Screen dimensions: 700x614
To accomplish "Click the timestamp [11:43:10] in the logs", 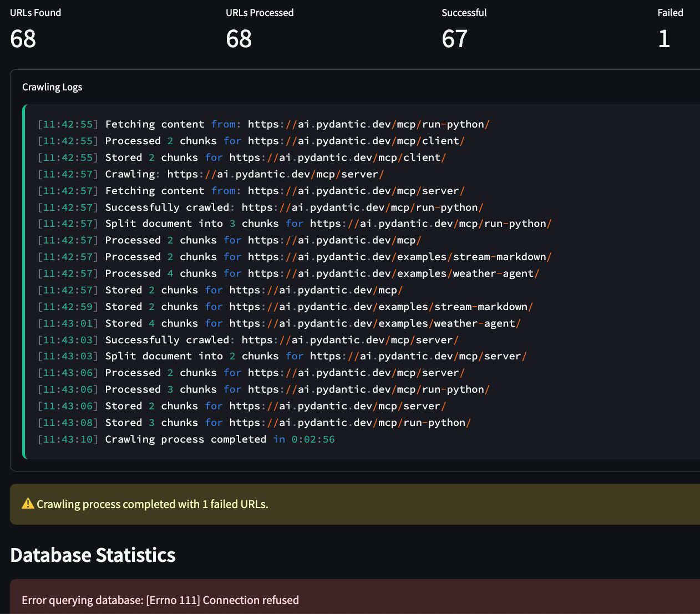I will coord(68,439).
